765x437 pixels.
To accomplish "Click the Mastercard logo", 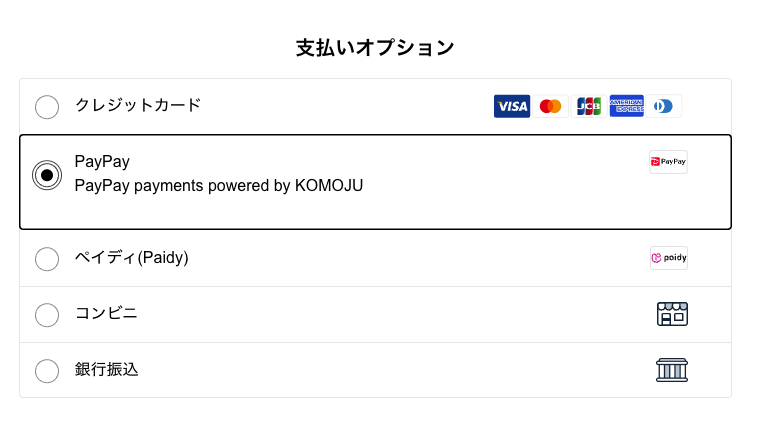I will (x=550, y=106).
